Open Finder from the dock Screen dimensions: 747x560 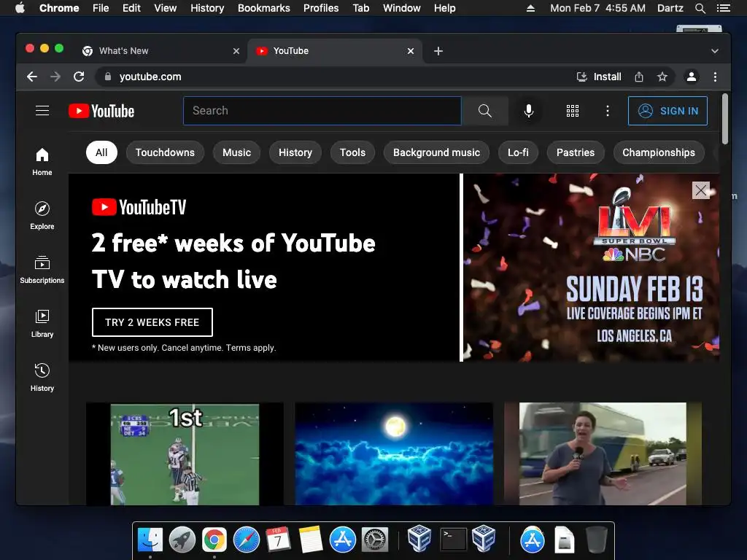(150, 540)
